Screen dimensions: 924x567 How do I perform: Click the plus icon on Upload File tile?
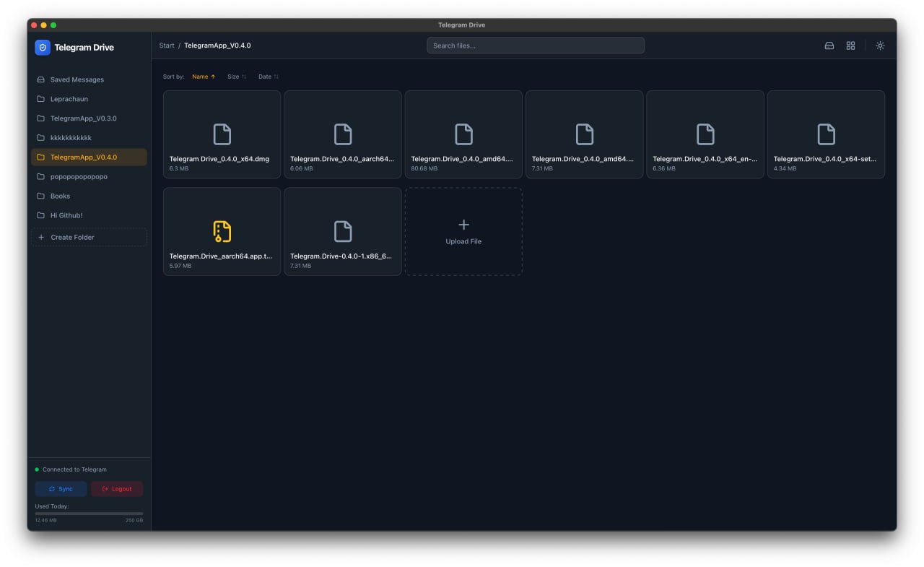tap(463, 225)
